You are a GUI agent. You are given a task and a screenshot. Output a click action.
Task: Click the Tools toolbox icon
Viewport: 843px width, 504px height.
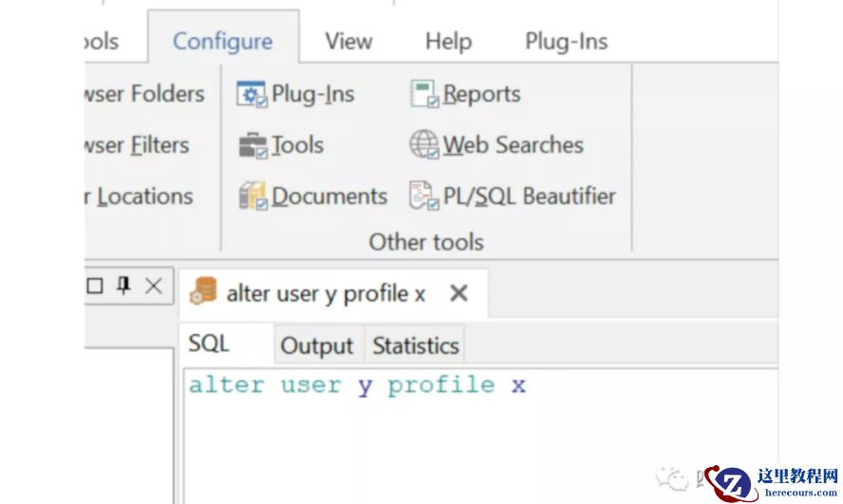[253, 145]
